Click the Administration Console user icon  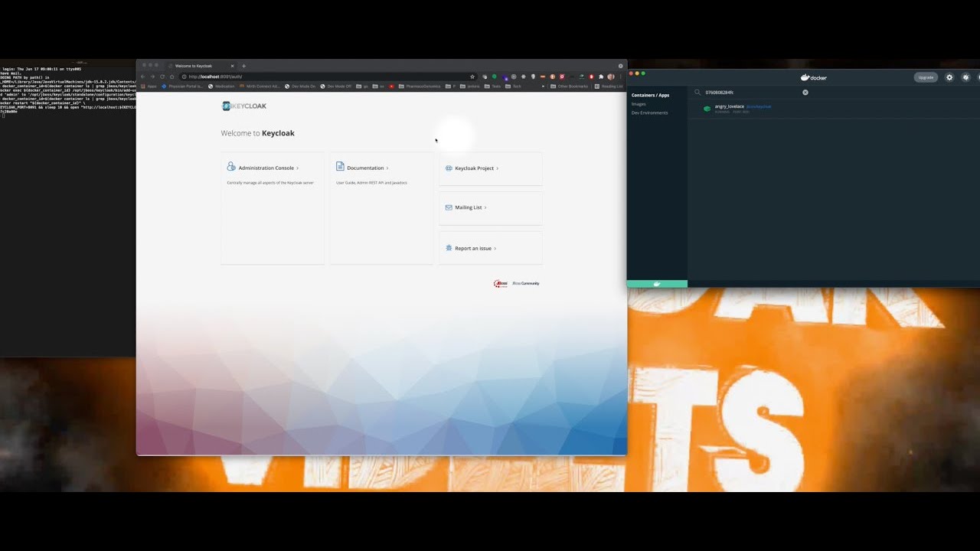231,167
